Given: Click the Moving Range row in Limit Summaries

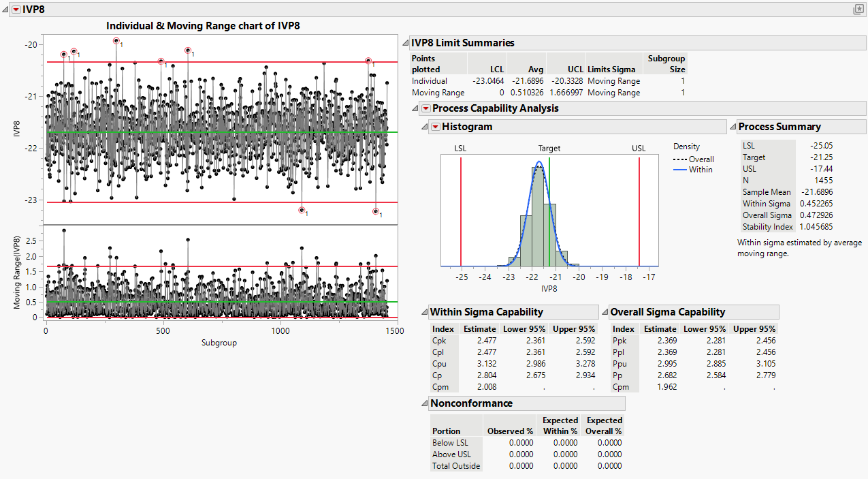Looking at the screenshot, I should coord(440,92).
